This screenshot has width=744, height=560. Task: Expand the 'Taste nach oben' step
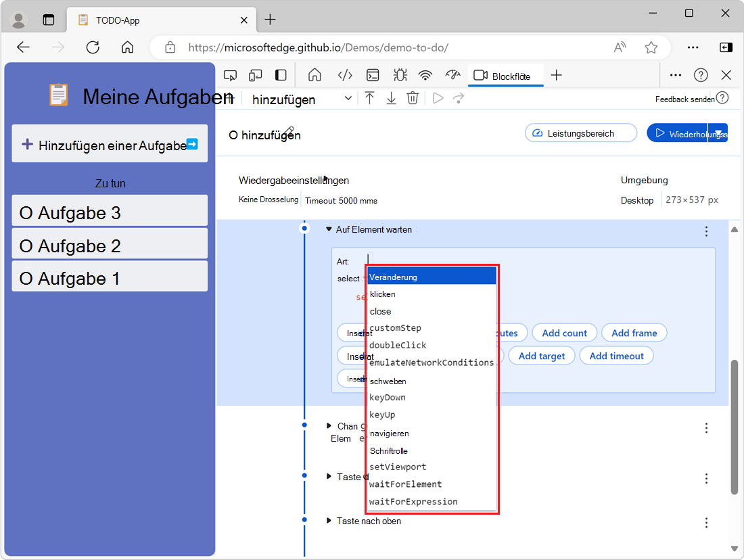point(329,521)
